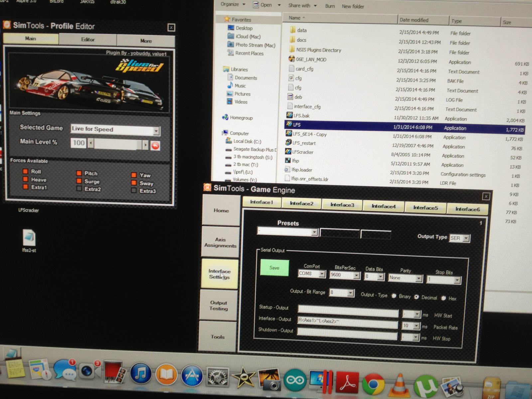
Task: Open VLC media player from the dock
Action: pyautogui.click(x=400, y=386)
